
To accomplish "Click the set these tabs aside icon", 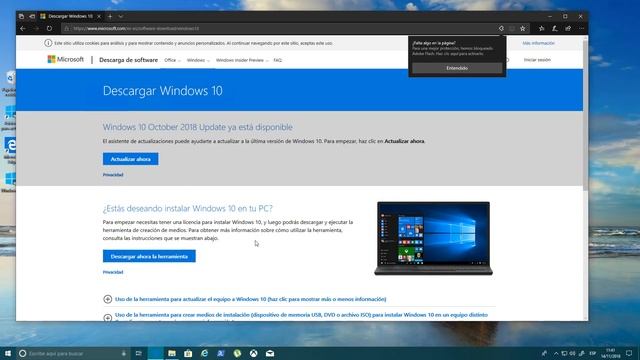I will pyautogui.click(x=32, y=16).
